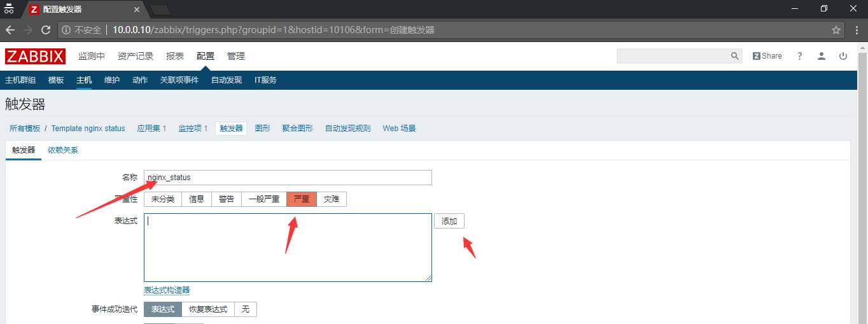Open the 管理 menu

[236, 56]
